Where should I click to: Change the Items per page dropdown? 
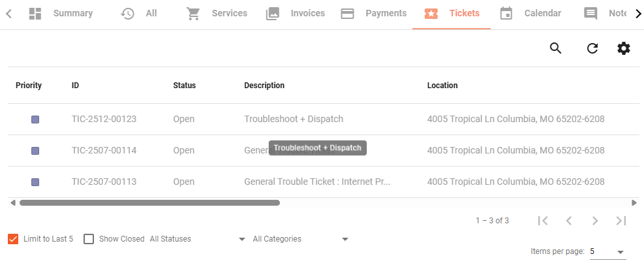[x=608, y=251]
